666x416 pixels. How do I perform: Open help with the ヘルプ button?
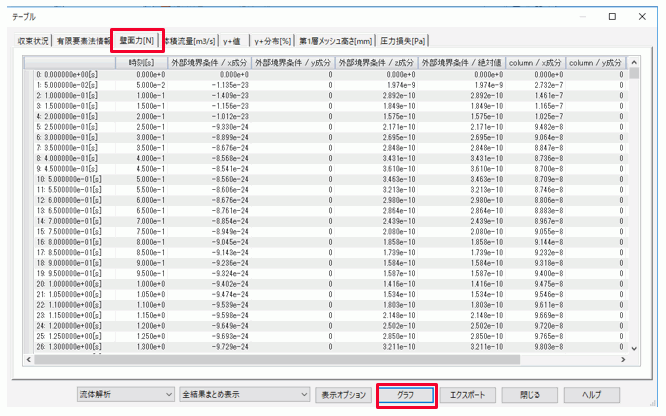pos(599,395)
